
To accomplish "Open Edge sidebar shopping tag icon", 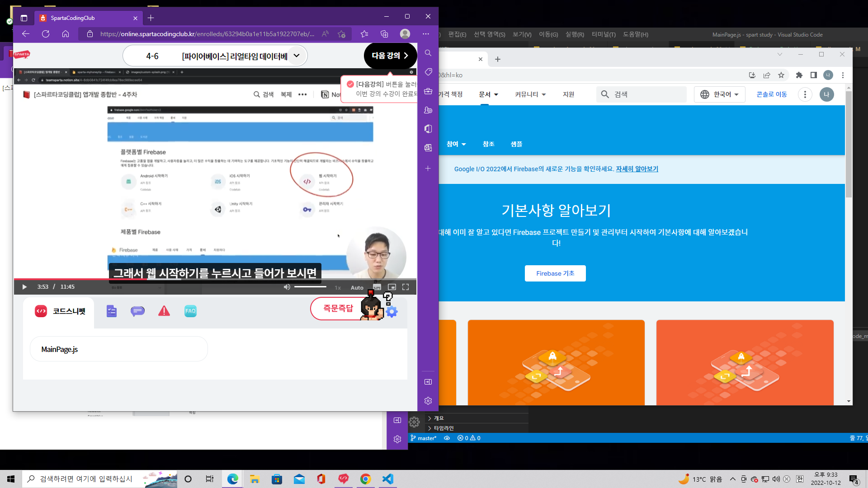I will coord(428,72).
